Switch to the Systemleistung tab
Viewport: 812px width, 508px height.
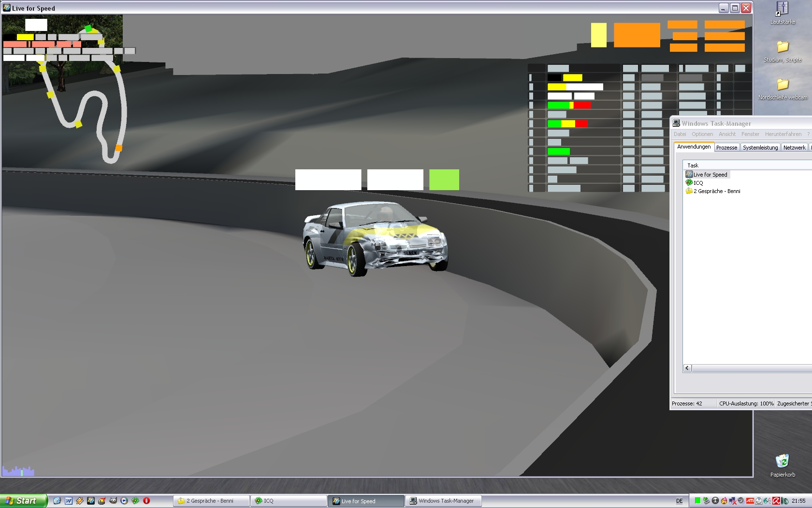coord(760,148)
